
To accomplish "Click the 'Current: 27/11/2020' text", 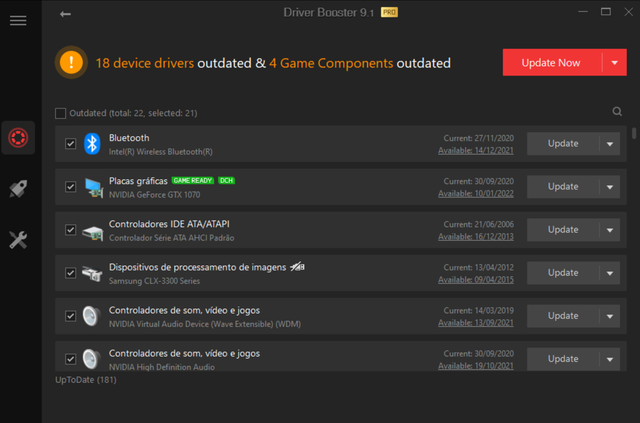I will tap(478, 138).
